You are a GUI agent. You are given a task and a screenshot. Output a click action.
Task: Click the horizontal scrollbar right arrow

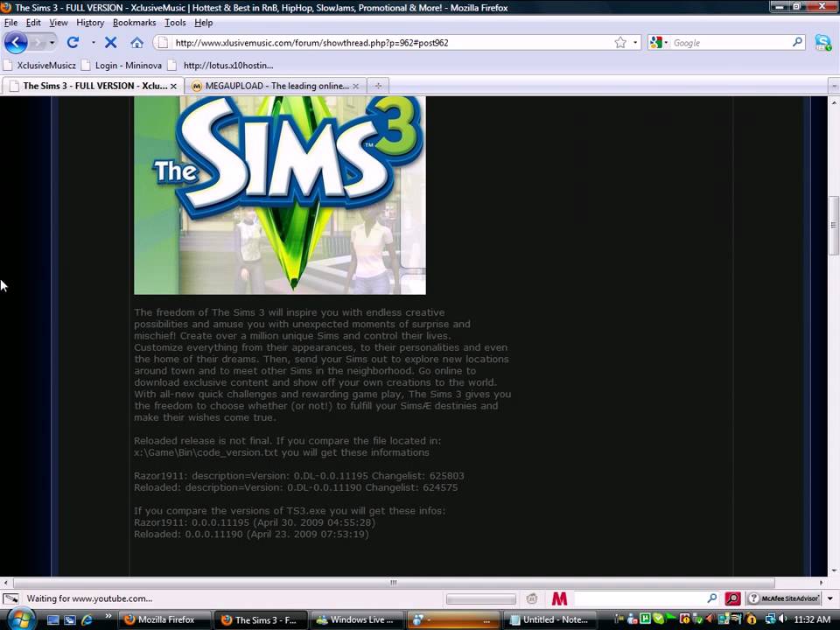tap(822, 583)
